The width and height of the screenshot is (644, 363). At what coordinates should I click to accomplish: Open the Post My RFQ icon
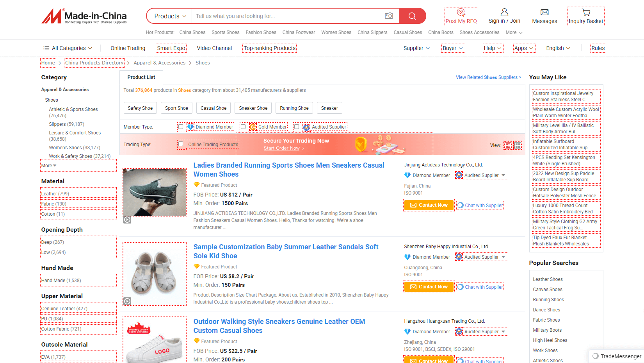(x=461, y=12)
